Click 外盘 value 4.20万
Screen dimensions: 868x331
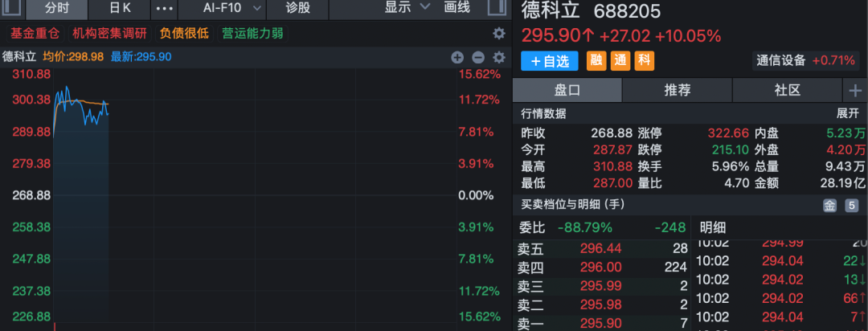(x=845, y=150)
